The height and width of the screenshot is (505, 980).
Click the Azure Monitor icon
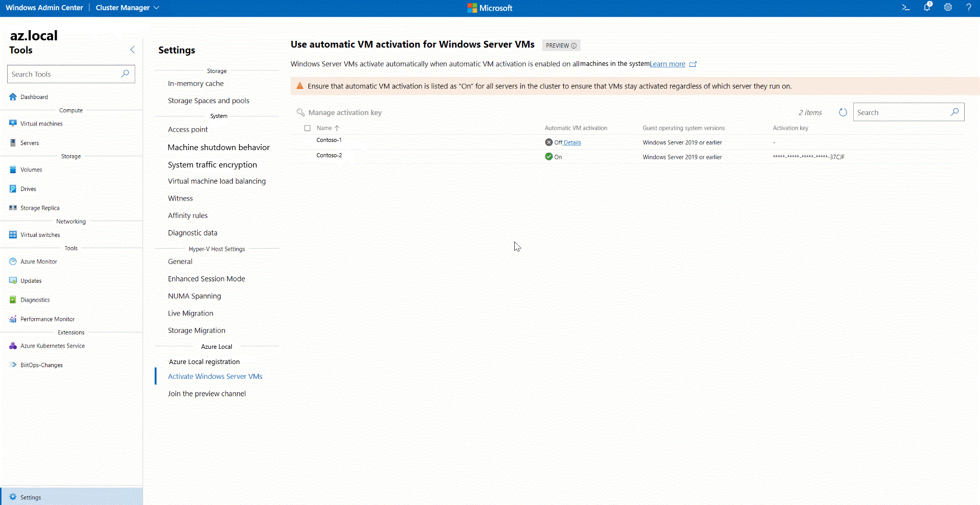point(13,261)
